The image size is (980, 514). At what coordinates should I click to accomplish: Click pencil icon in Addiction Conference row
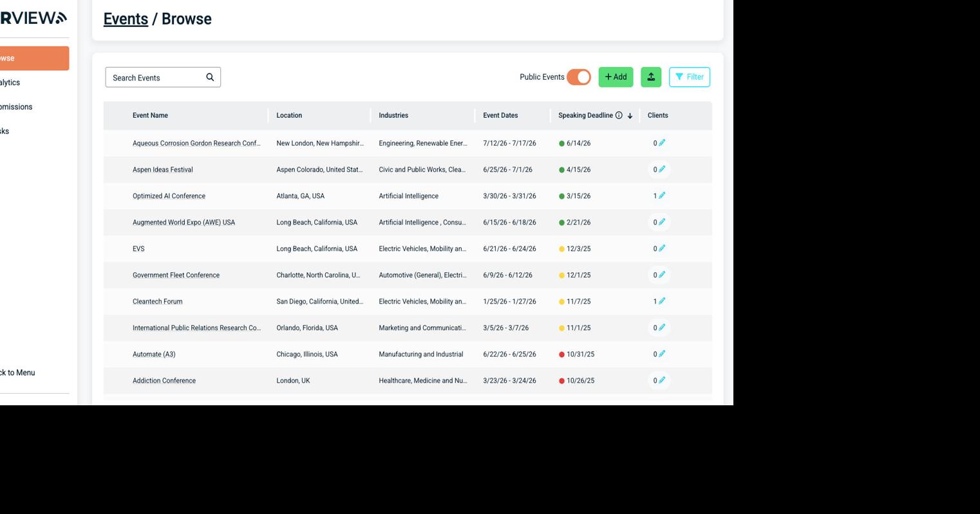pos(662,380)
